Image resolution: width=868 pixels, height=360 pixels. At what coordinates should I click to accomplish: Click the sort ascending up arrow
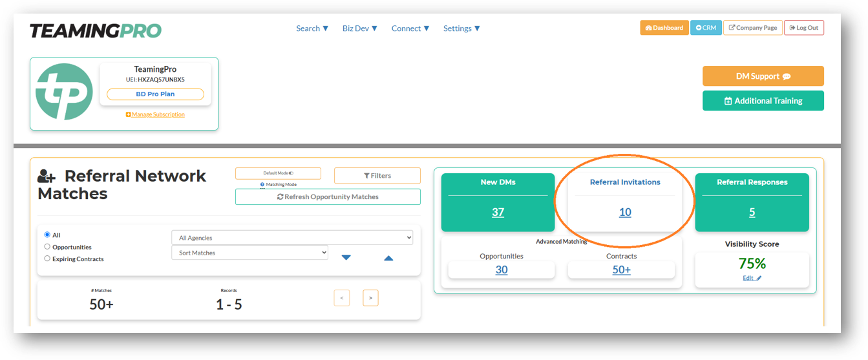click(x=388, y=257)
